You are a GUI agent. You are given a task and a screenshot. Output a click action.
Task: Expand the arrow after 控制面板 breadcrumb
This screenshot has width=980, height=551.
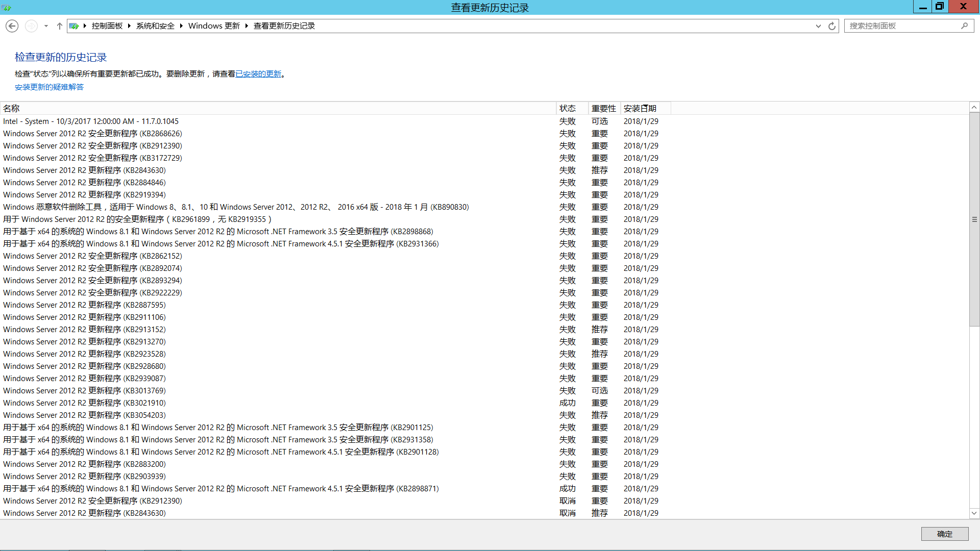(129, 26)
